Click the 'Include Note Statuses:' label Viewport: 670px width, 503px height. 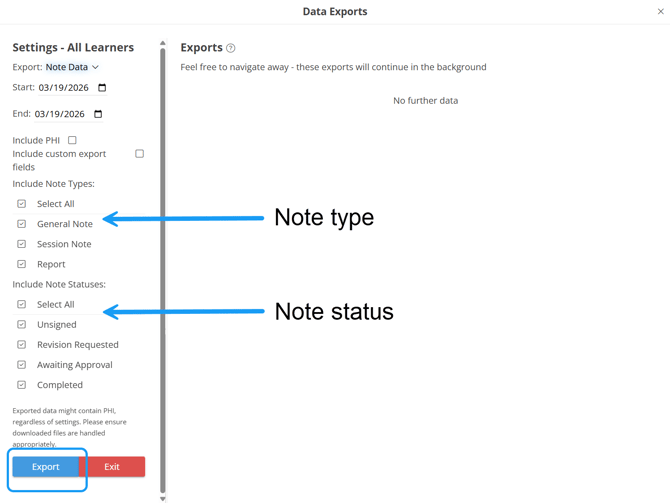click(x=59, y=285)
